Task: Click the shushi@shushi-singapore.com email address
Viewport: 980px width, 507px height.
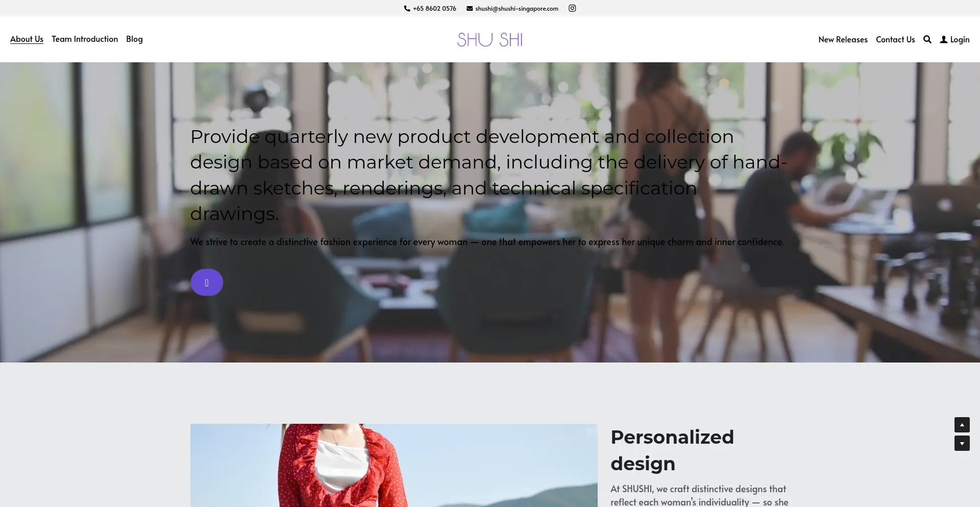Action: coord(517,9)
